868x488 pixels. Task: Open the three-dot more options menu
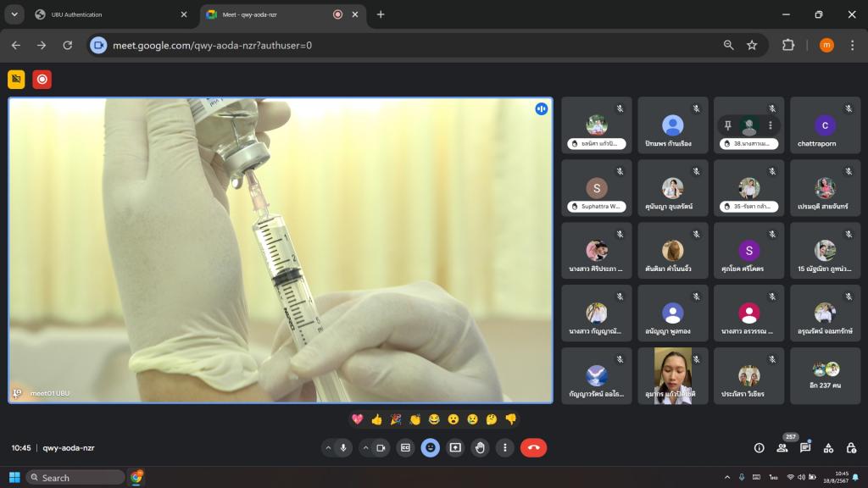[x=505, y=447]
